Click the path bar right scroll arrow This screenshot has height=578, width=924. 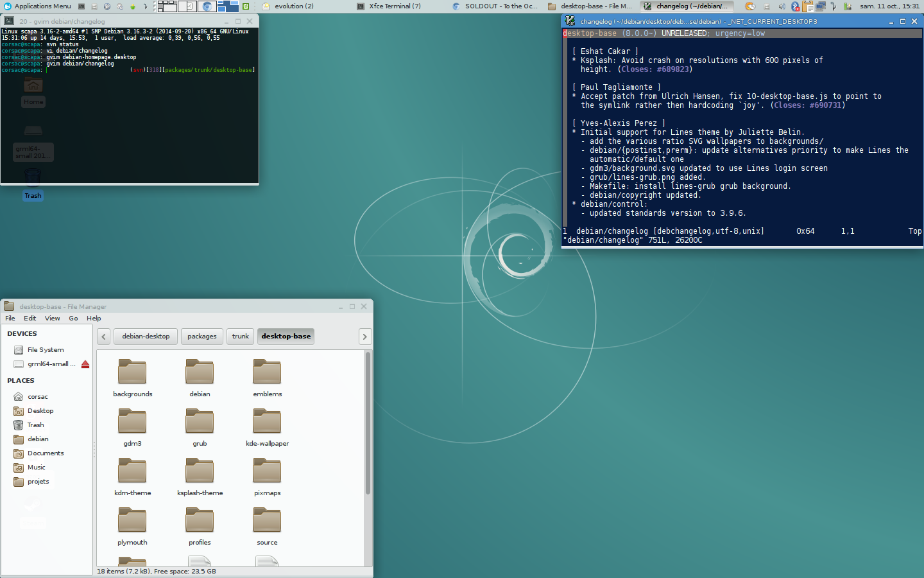coord(365,337)
